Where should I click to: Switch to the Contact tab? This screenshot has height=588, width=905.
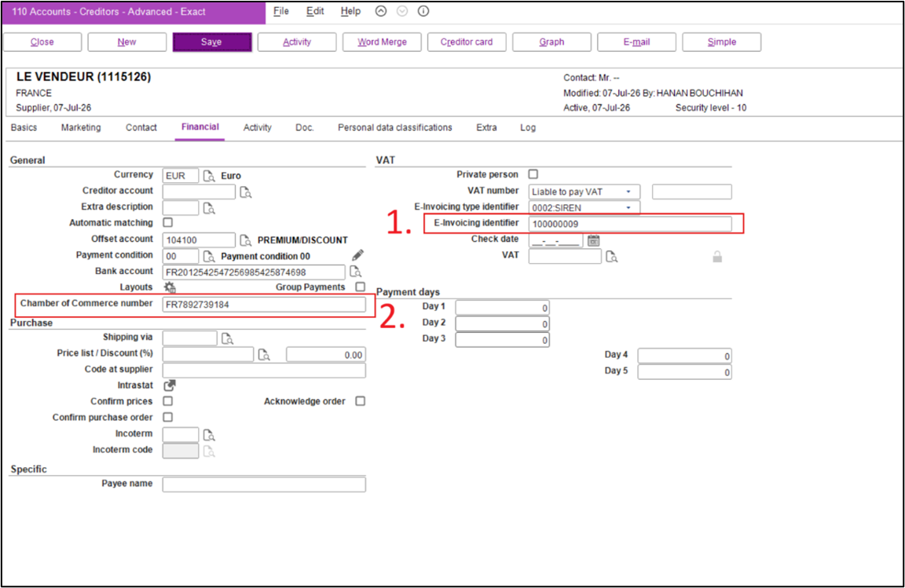pyautogui.click(x=141, y=127)
